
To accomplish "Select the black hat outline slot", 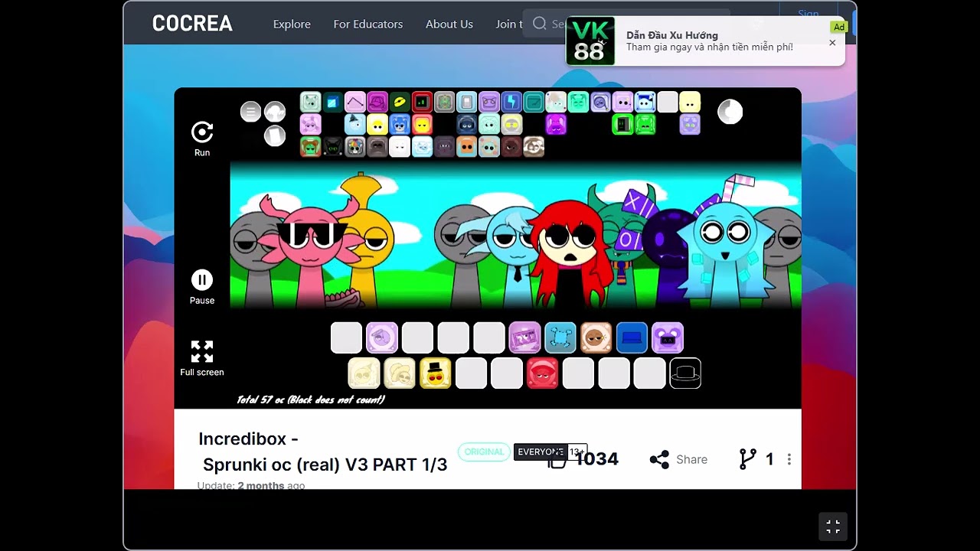I will pyautogui.click(x=685, y=373).
